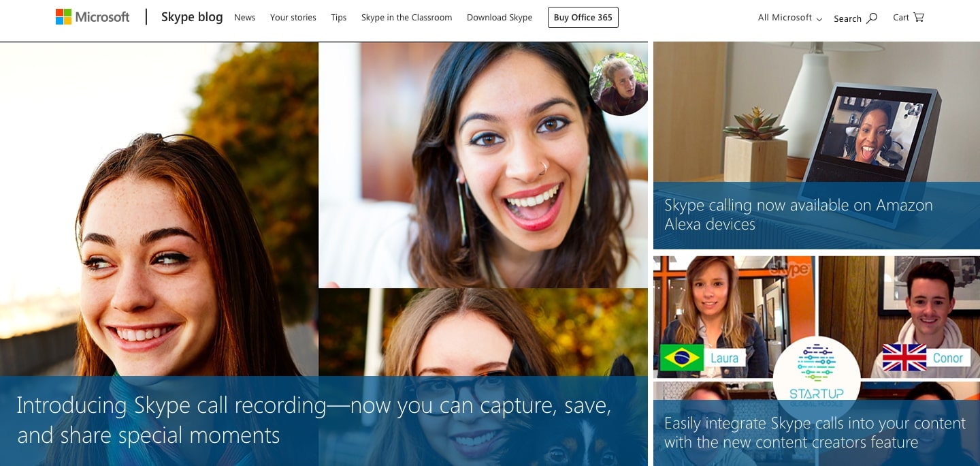Click the Microsoft logo
Image resolution: width=980 pixels, height=466 pixels.
coord(93,17)
